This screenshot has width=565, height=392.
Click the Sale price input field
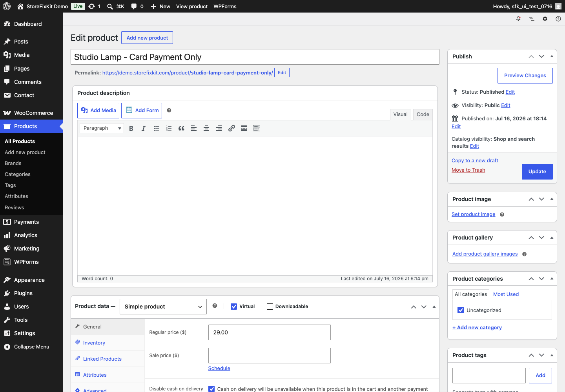[x=270, y=356]
